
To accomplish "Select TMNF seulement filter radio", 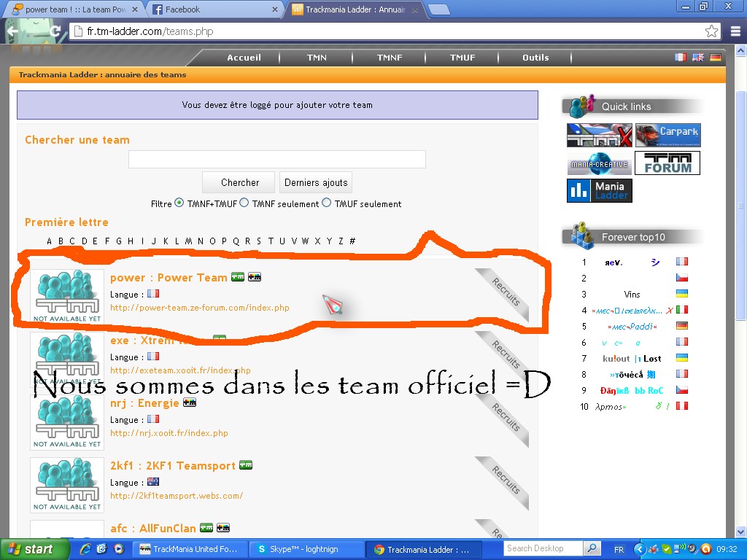I will pos(244,203).
